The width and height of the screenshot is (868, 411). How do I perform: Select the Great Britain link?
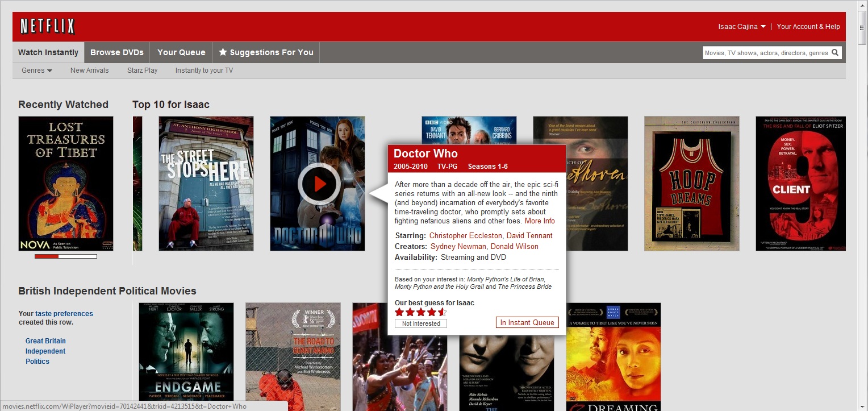click(45, 341)
